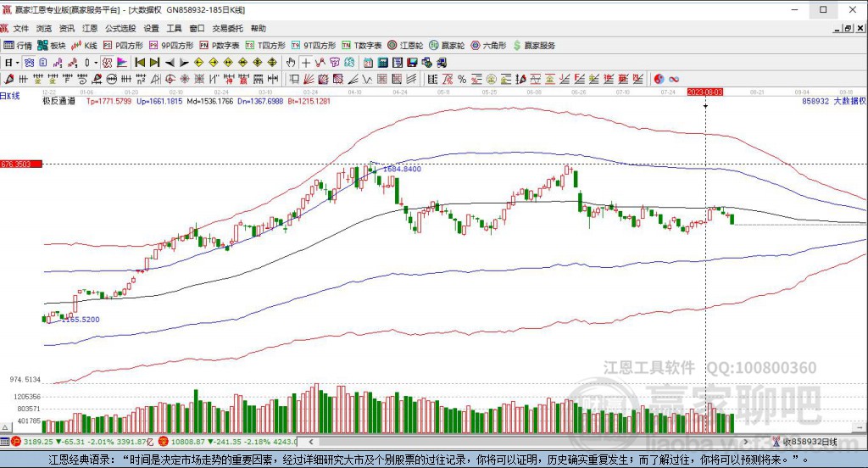Click the yin-yang taiji icon
This screenshot has height=468, width=868.
coord(658,79)
